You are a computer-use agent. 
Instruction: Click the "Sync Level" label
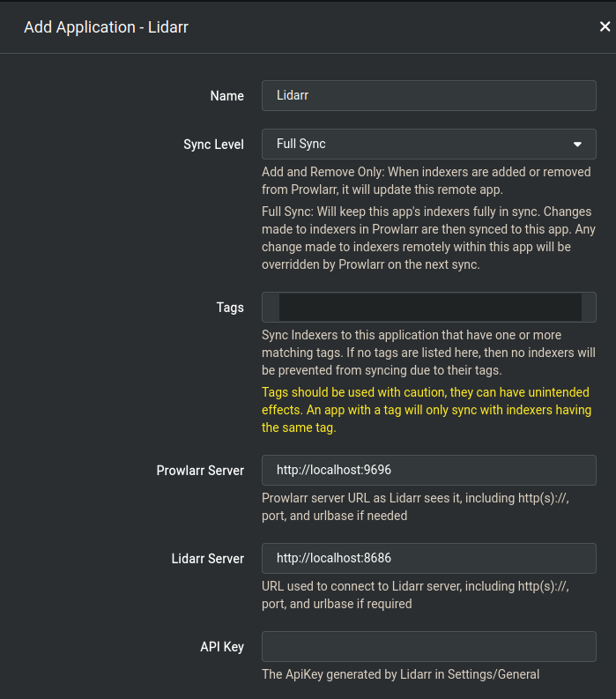point(213,145)
